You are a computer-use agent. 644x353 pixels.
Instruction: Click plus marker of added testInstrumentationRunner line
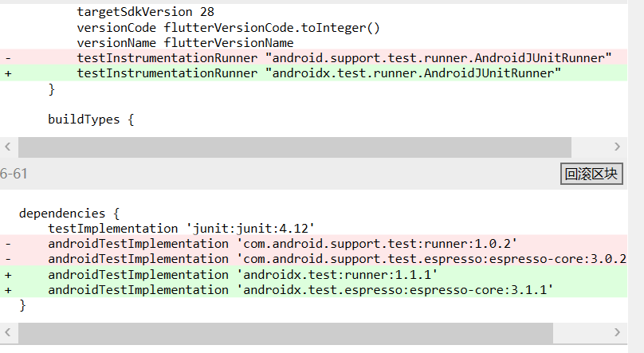tap(8, 73)
